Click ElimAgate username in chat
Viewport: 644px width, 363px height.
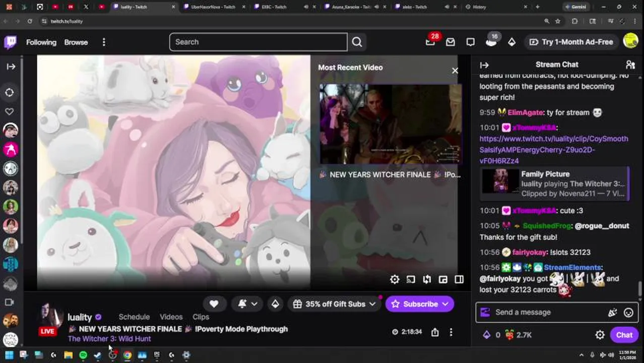[525, 112]
